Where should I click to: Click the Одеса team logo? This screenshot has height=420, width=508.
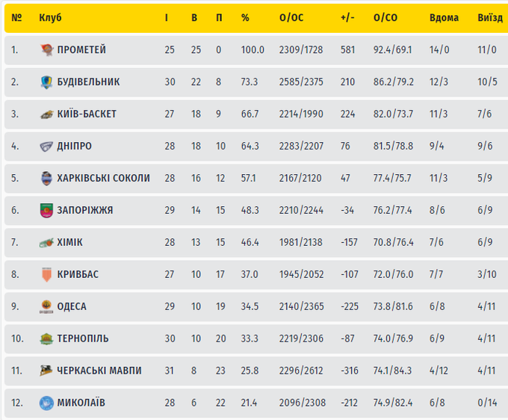[x=46, y=307]
